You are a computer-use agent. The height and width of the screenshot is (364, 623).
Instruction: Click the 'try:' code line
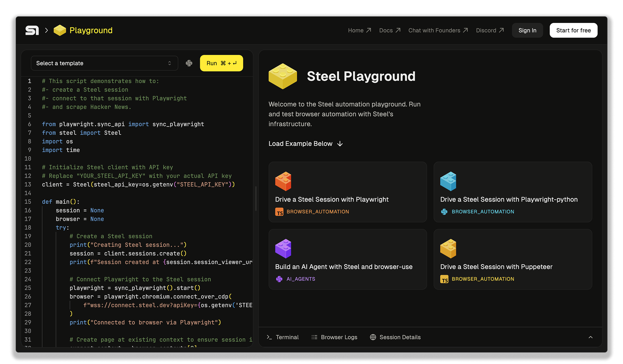(x=62, y=228)
